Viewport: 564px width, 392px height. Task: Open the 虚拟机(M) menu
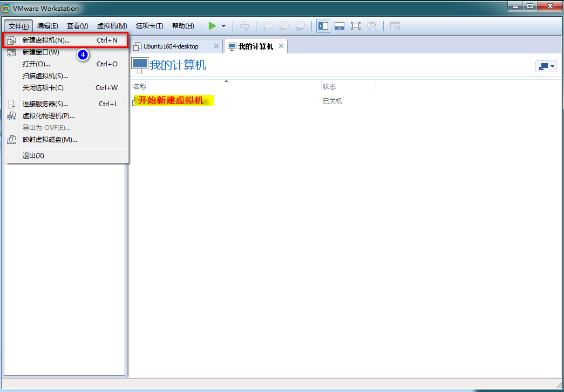(x=112, y=26)
